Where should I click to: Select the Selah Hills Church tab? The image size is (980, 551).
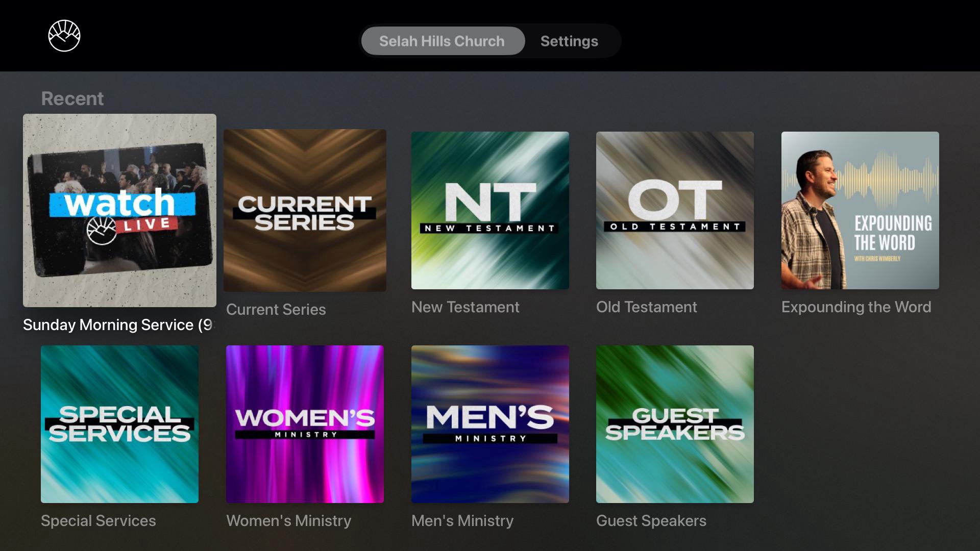(442, 41)
